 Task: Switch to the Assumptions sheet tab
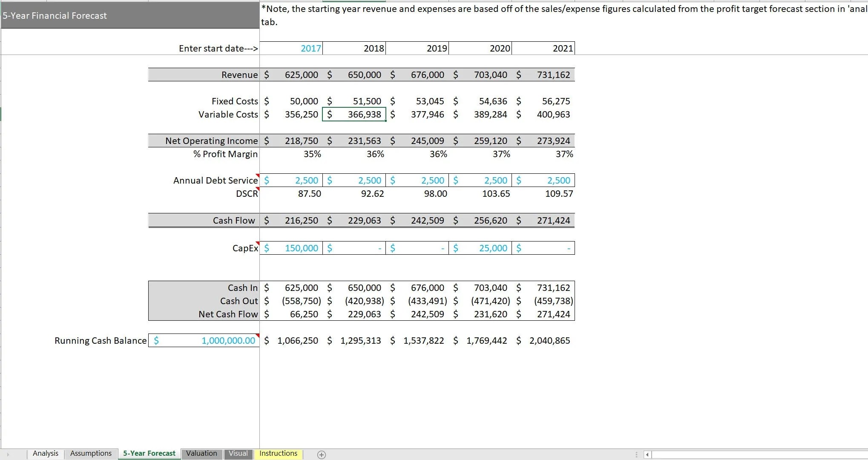point(91,453)
